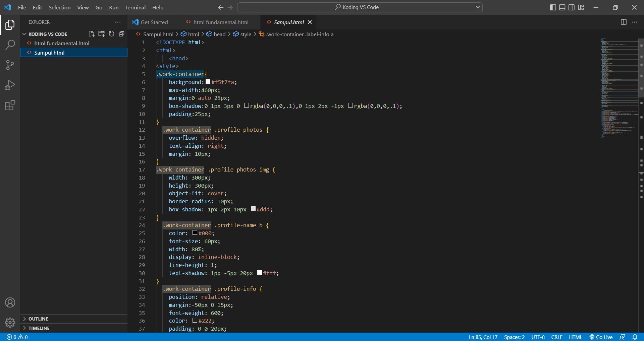Click the New File icon in Explorer
The width and height of the screenshot is (644, 341).
(91, 34)
